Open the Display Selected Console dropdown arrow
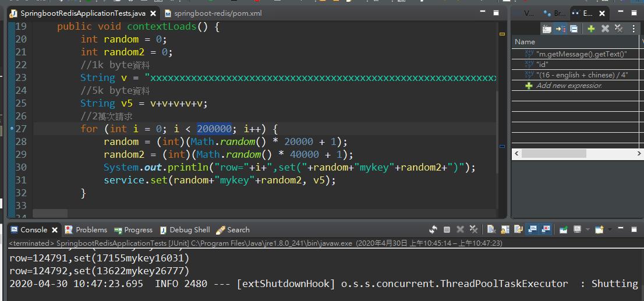The height and width of the screenshot is (301, 644). click(x=587, y=229)
